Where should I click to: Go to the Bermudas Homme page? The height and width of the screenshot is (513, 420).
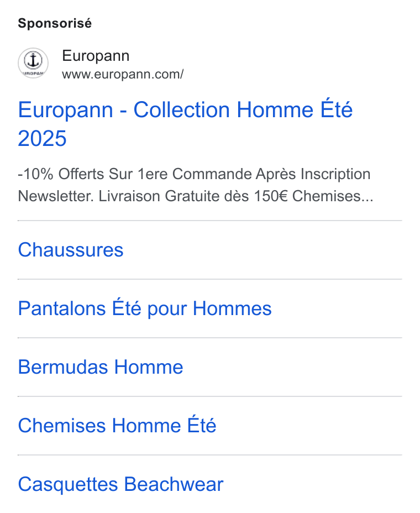tap(101, 367)
